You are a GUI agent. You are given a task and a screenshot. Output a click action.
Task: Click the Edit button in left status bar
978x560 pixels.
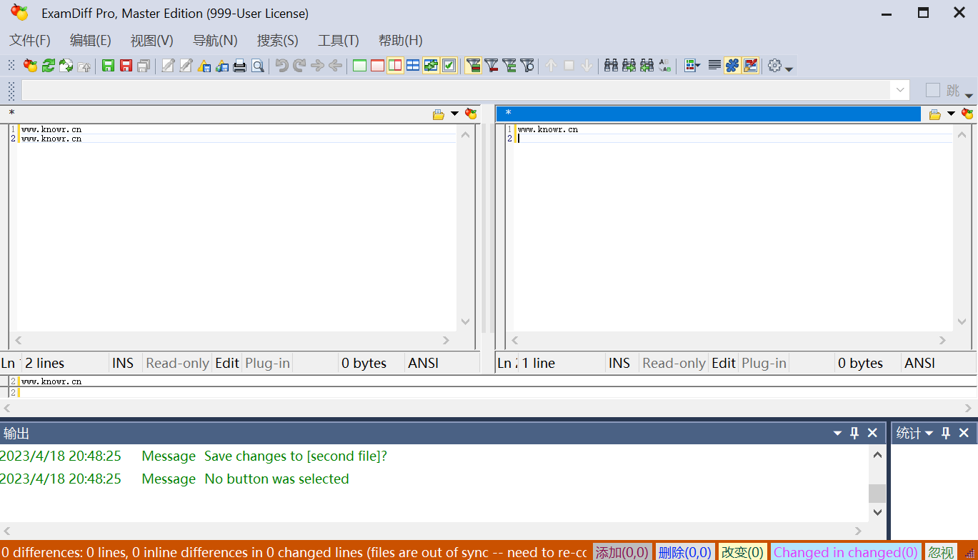tap(227, 363)
